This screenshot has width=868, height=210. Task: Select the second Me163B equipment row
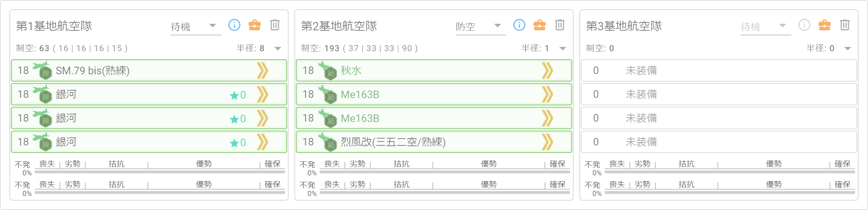tap(434, 118)
